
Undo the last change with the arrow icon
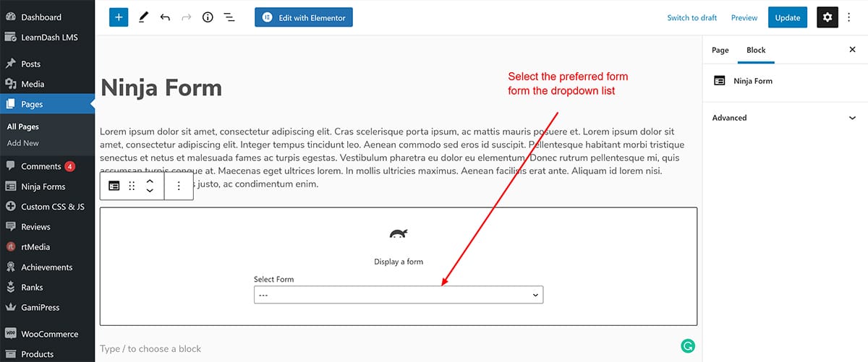pos(165,17)
